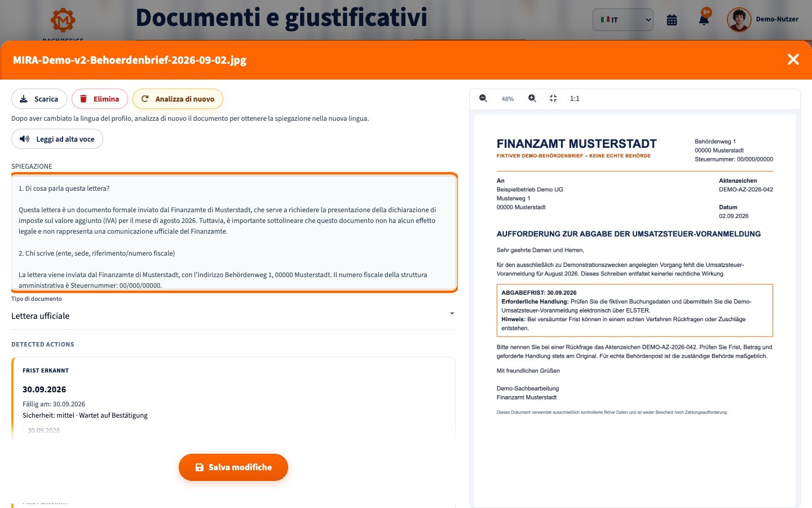Click the SPIEGAZIONE section label
This screenshot has height=508, width=812.
32,167
